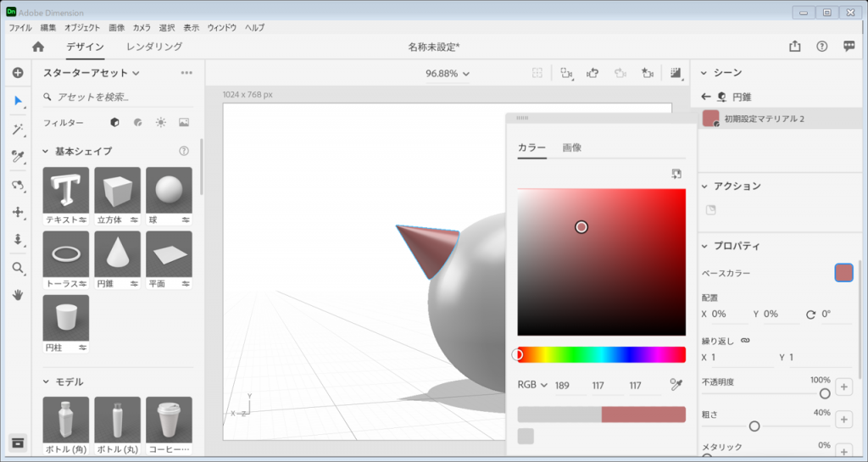Click the back arrow in Scene panel
The image size is (868, 462).
(705, 97)
